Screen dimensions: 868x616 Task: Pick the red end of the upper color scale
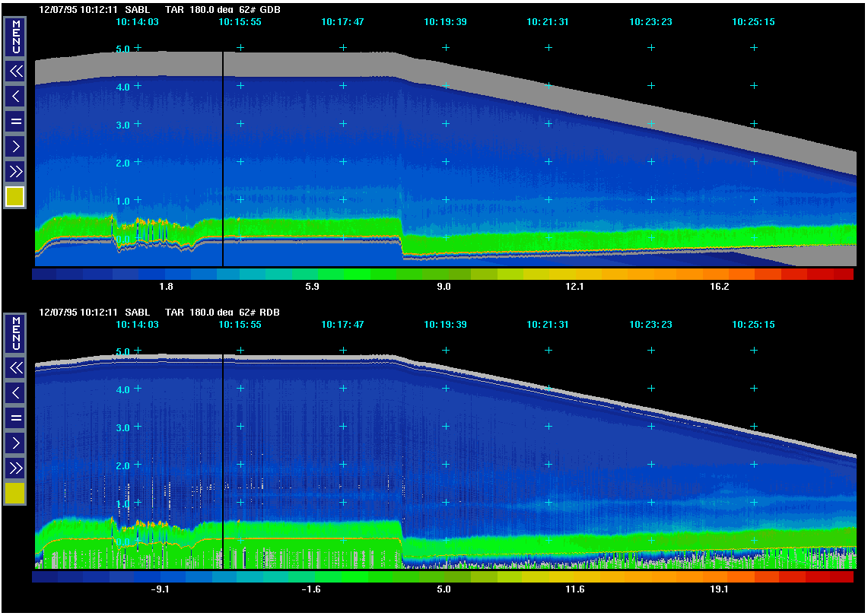(843, 274)
